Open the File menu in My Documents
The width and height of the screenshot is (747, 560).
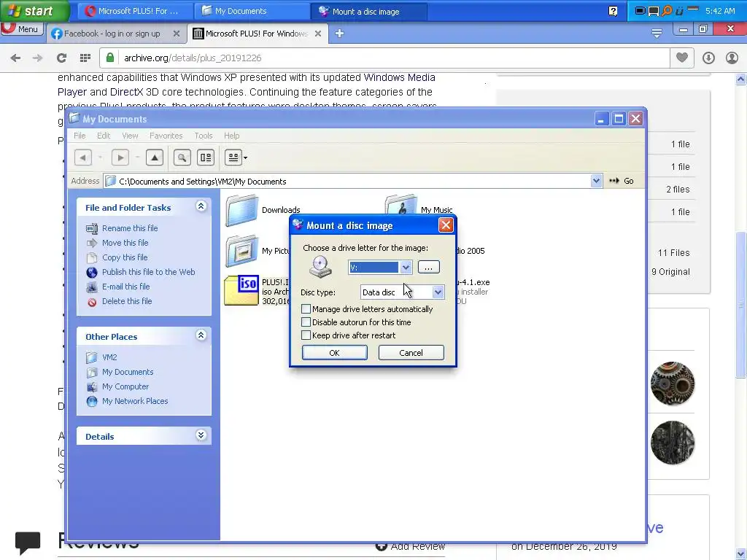pos(80,136)
